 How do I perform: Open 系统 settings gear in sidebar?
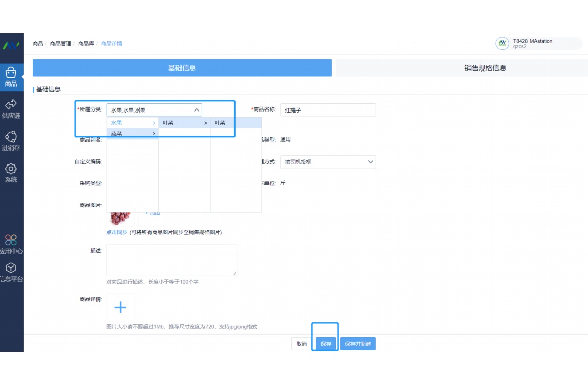pyautogui.click(x=11, y=173)
